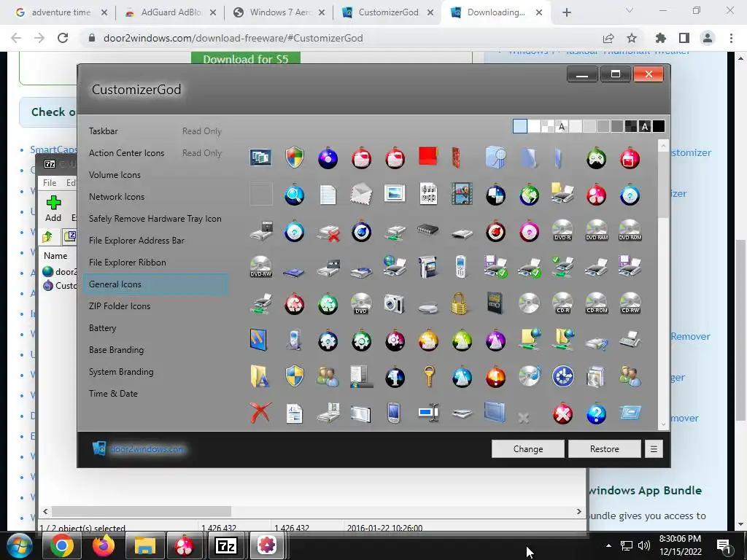Viewport: 747px width, 560px height.
Task: Select Time & Date category
Action: click(x=113, y=394)
